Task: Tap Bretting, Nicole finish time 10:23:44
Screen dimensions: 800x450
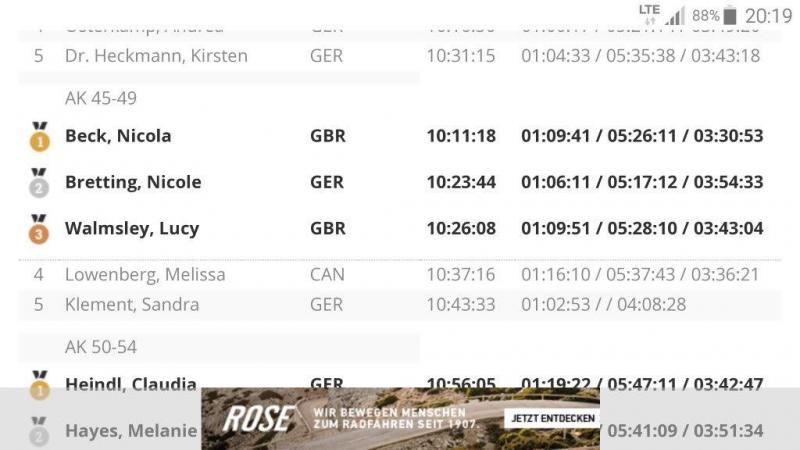Action: [461, 182]
